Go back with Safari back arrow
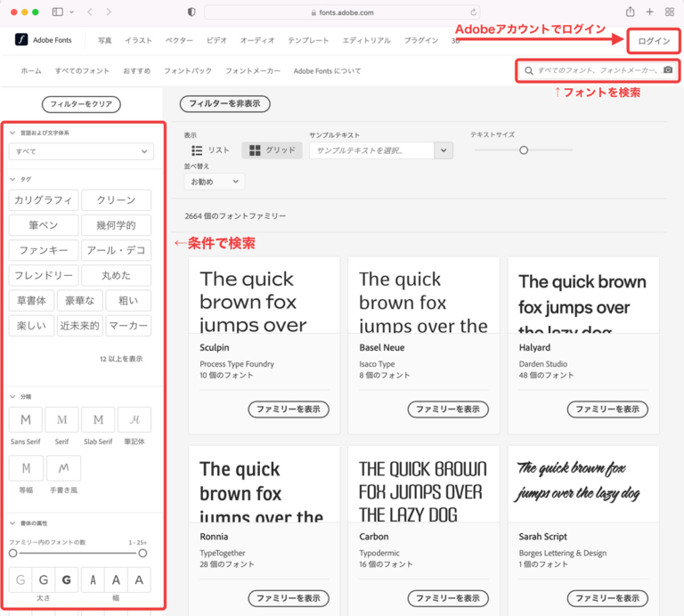This screenshot has width=684, height=616. click(90, 12)
